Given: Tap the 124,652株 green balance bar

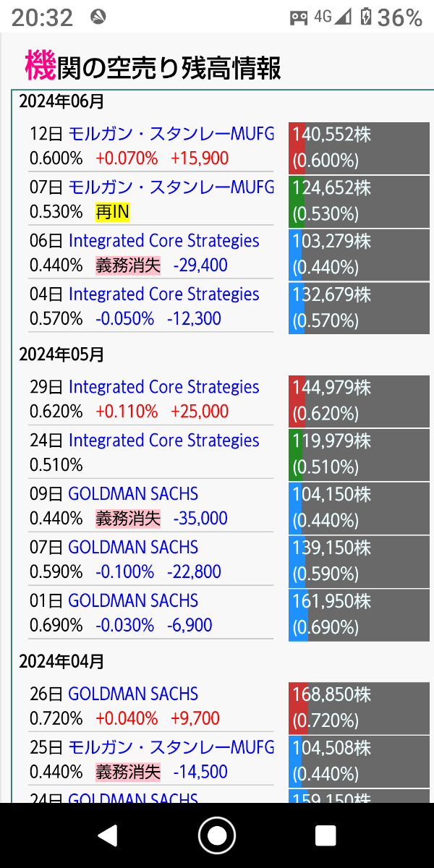Looking at the screenshot, I should pos(359,200).
